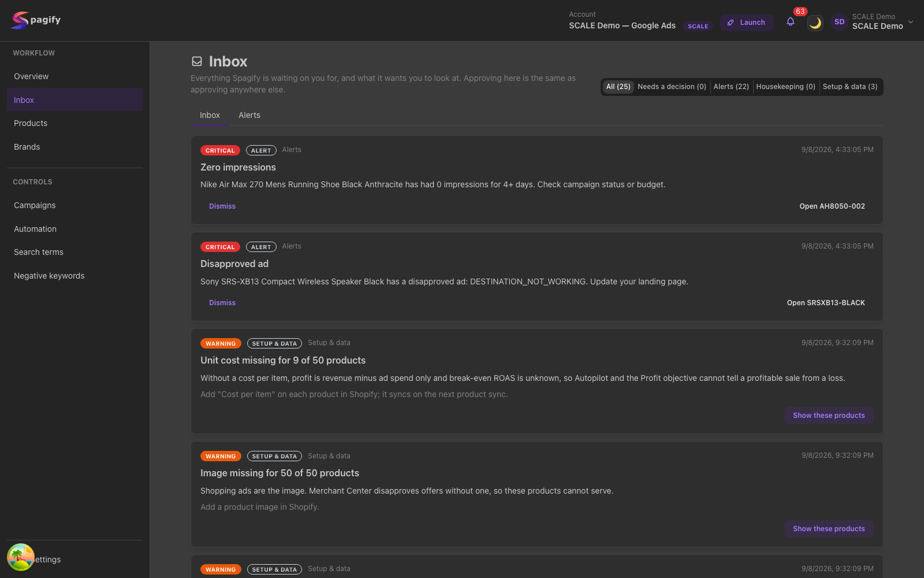Open Negative keywords in sidebar

coord(74,276)
